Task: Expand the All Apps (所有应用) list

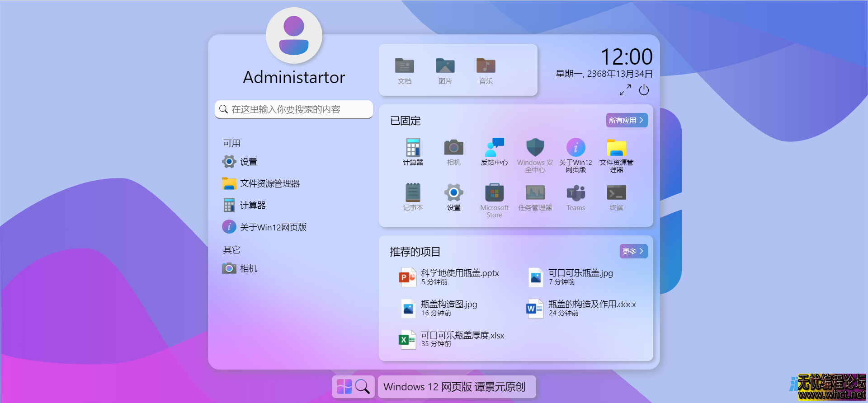Action: click(x=627, y=120)
